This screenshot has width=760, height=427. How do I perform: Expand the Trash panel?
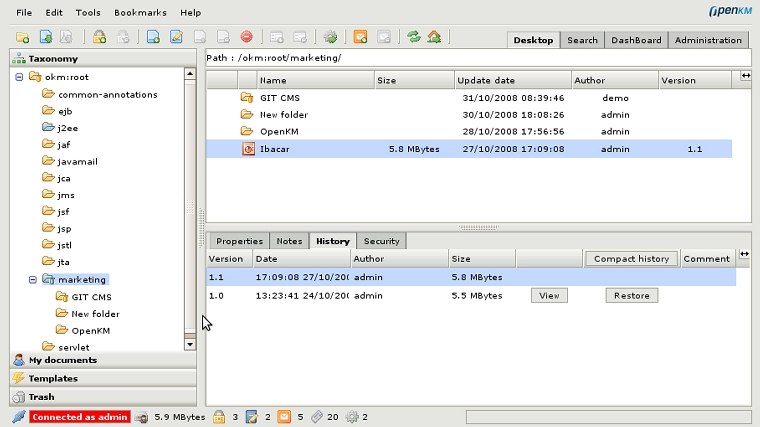[x=103, y=397]
